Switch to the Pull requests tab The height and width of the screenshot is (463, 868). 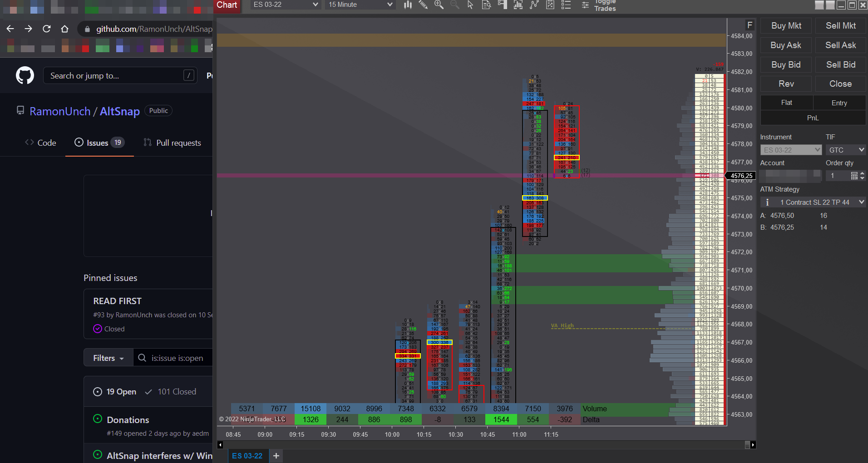172,143
